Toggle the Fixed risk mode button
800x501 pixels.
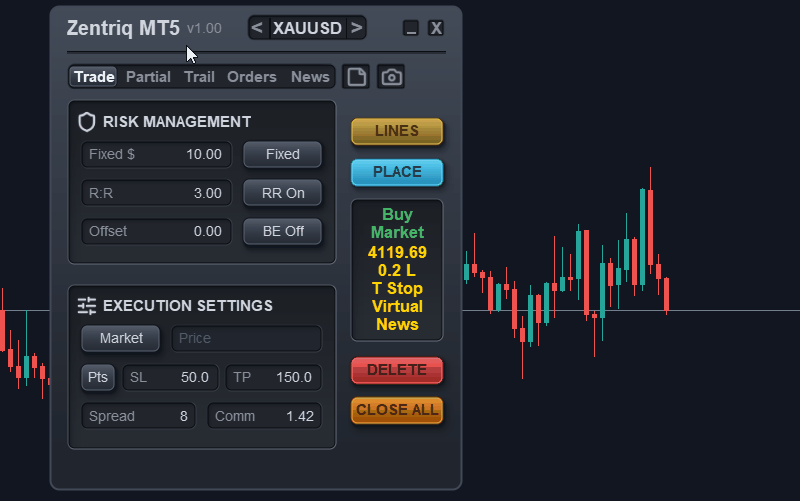[x=283, y=155]
